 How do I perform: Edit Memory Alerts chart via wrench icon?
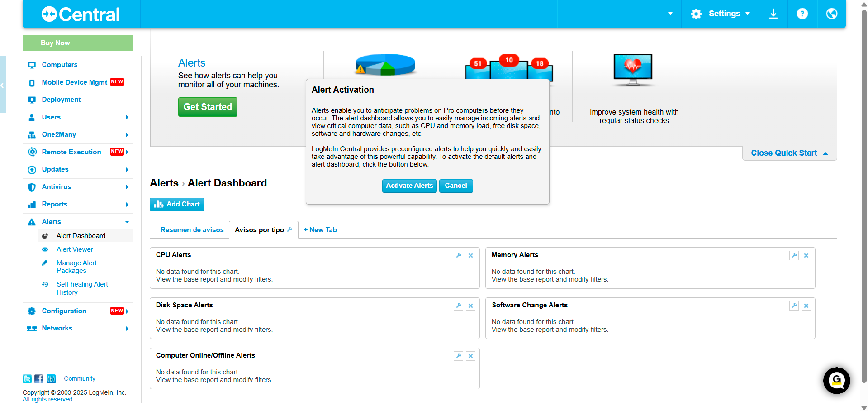point(794,255)
